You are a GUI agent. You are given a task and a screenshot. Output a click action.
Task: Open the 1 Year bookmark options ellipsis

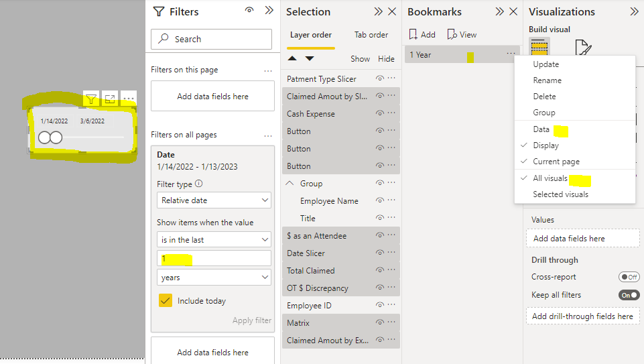click(x=511, y=54)
